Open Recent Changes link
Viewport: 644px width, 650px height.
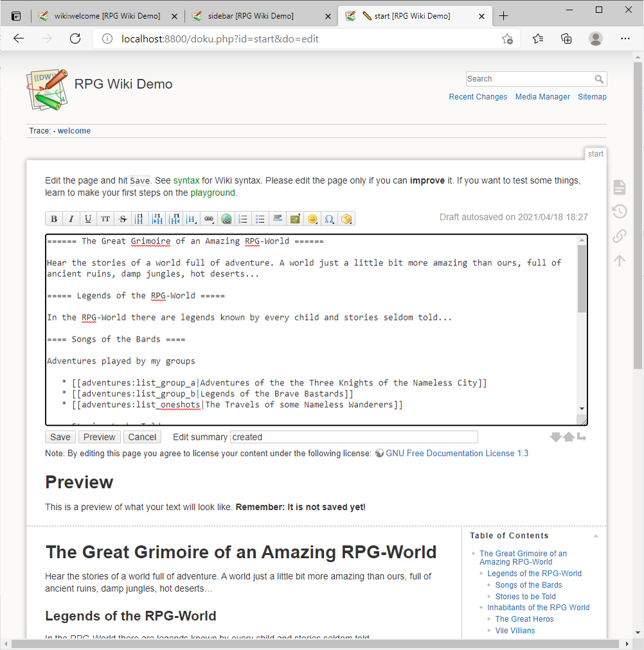pos(478,96)
